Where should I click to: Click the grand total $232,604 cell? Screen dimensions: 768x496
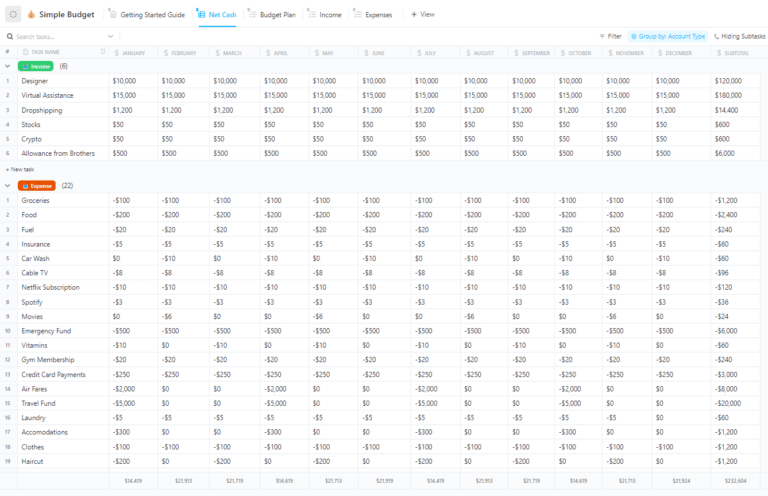[735, 481]
